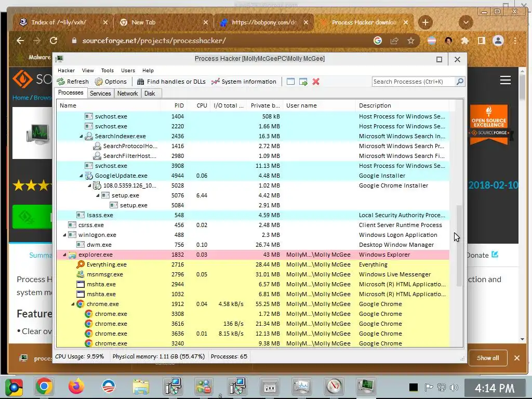Open the Users menu
Screen dimensions: 532x399
point(128,71)
